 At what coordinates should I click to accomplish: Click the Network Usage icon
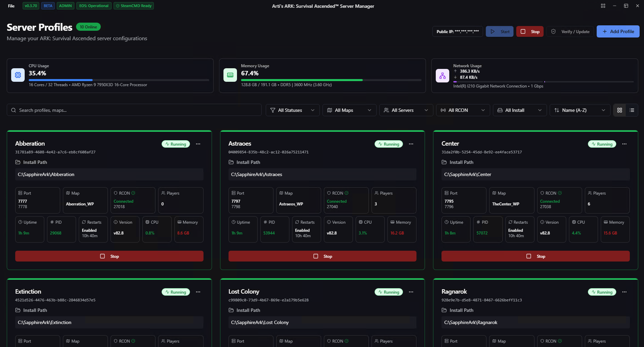click(x=442, y=76)
